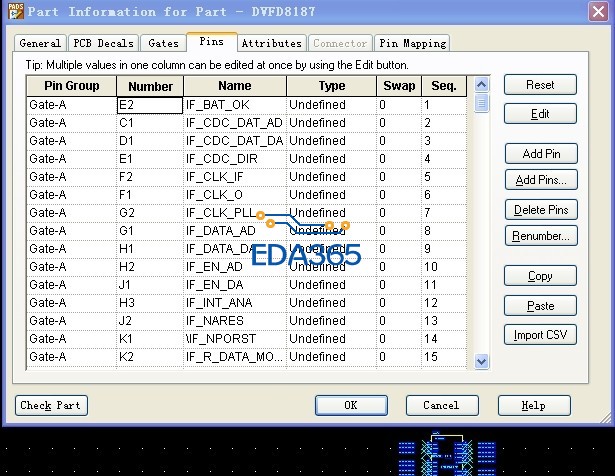Select the IF_INT_ANA name cell
Viewport: 615px width, 476px height.
click(x=235, y=303)
